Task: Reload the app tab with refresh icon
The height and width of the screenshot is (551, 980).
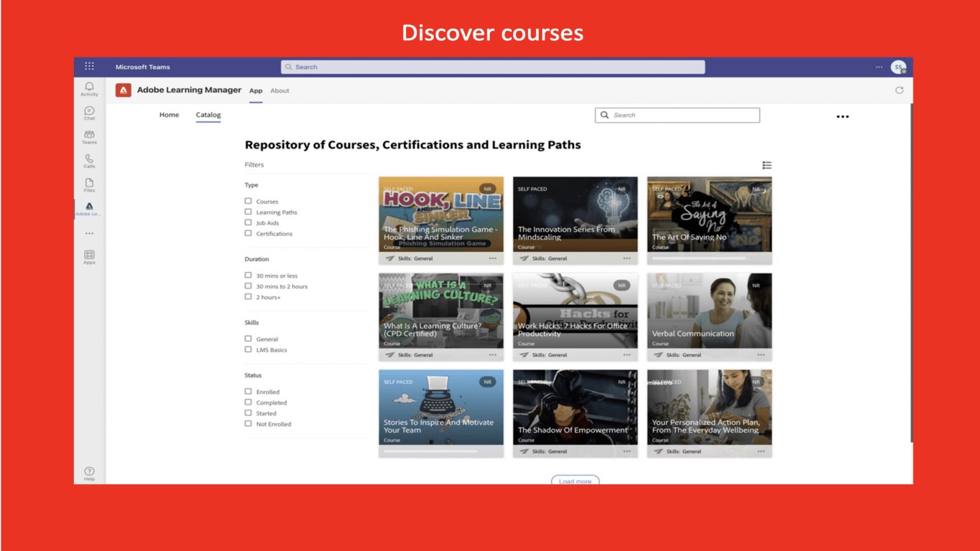Action: tap(899, 90)
